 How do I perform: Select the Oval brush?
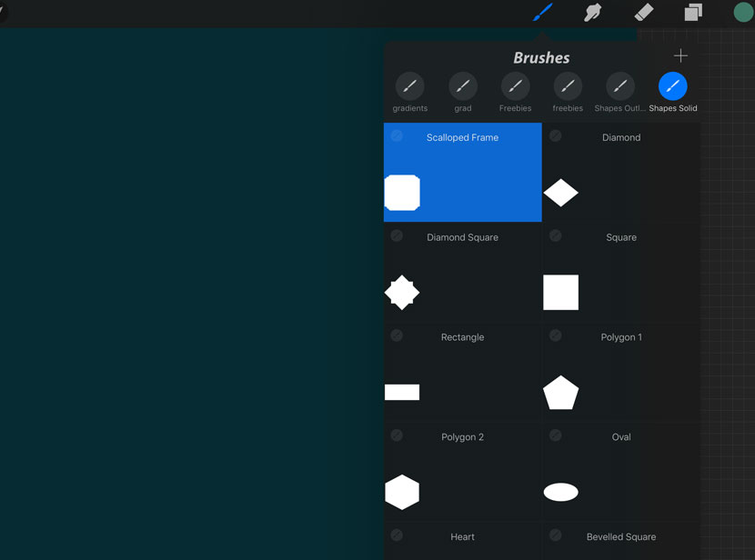click(x=621, y=472)
